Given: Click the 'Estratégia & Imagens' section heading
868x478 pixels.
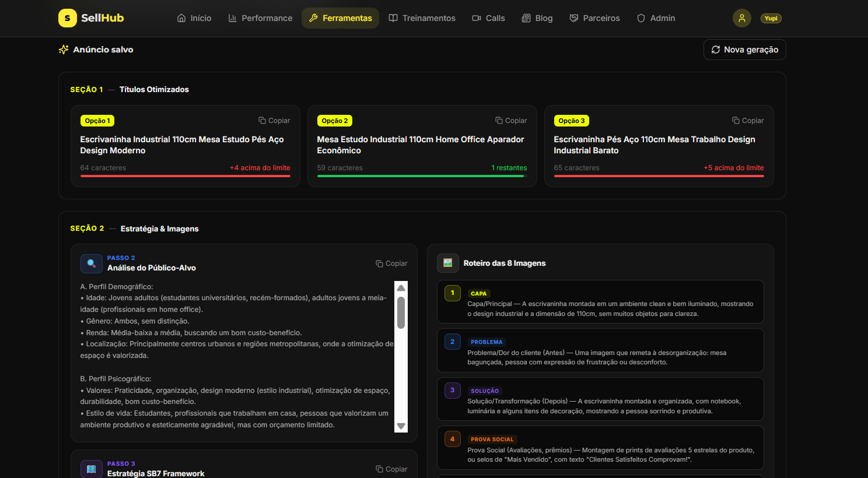Looking at the screenshot, I should [160, 229].
